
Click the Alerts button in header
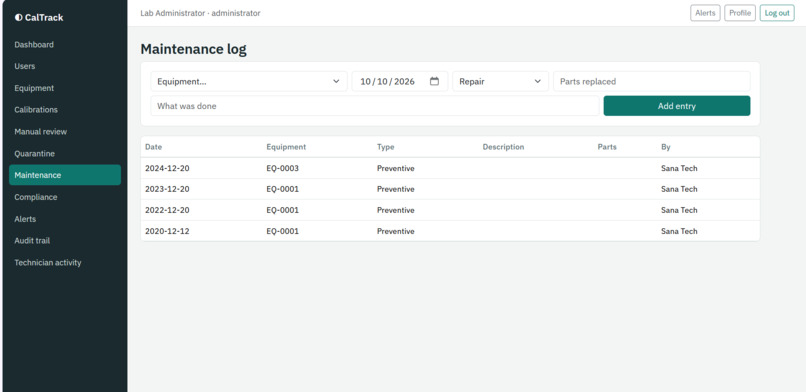pos(705,13)
